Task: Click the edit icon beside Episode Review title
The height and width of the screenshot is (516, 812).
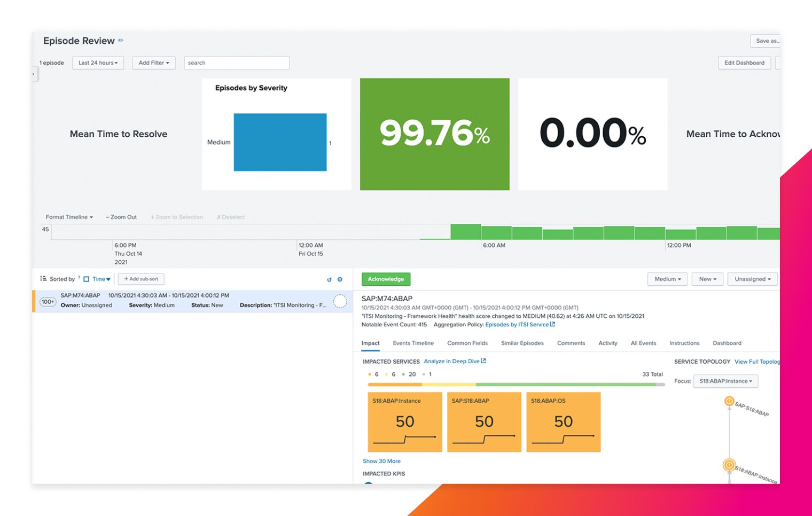Action: tap(120, 41)
